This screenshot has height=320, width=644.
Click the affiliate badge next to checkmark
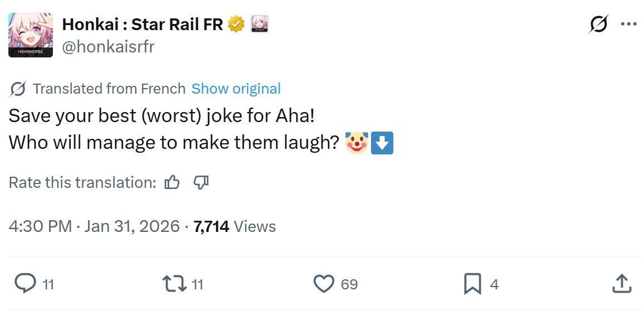pyautogui.click(x=260, y=24)
